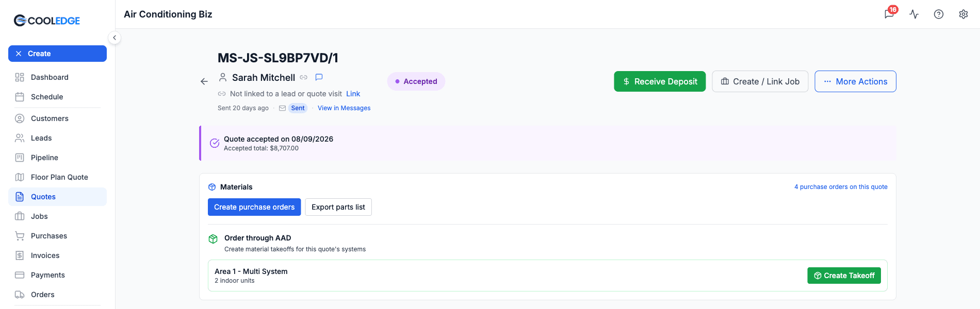The height and width of the screenshot is (309, 980).
Task: Open Invoices in the sidebar
Action: coord(57,255)
